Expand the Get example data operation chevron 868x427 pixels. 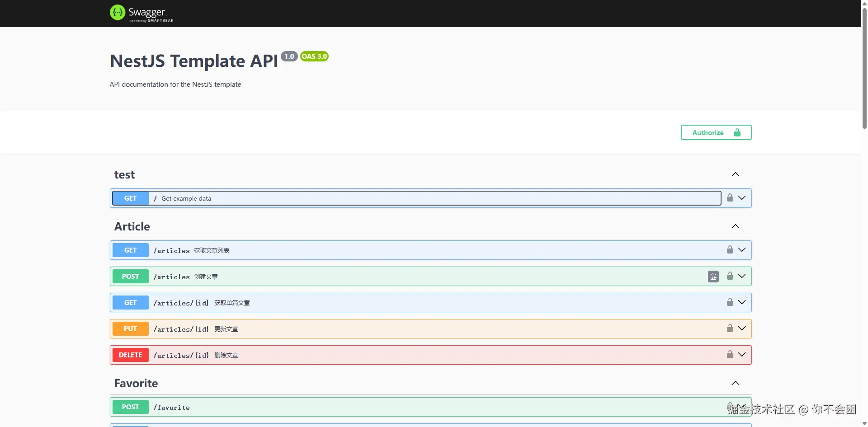(x=742, y=198)
